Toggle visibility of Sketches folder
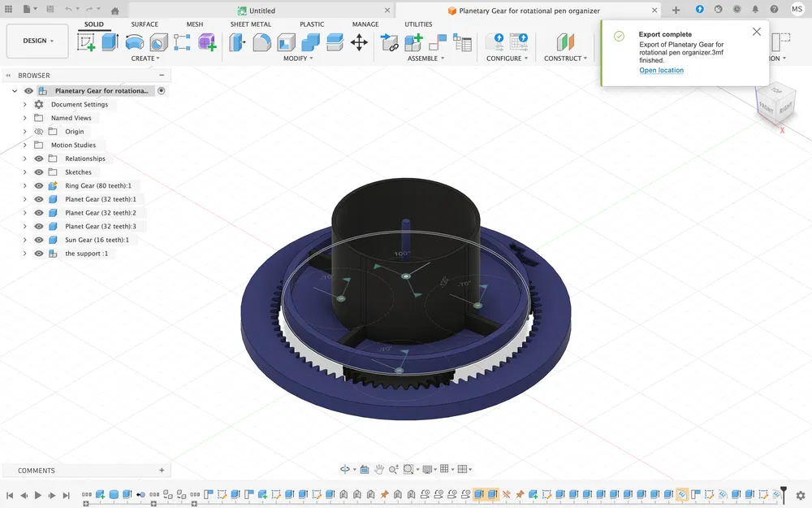812x508 pixels. (x=39, y=172)
